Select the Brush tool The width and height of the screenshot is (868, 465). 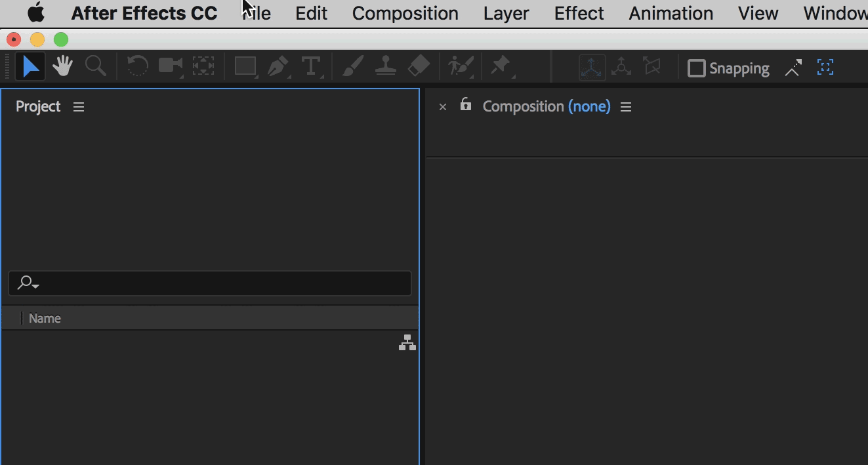pos(353,67)
